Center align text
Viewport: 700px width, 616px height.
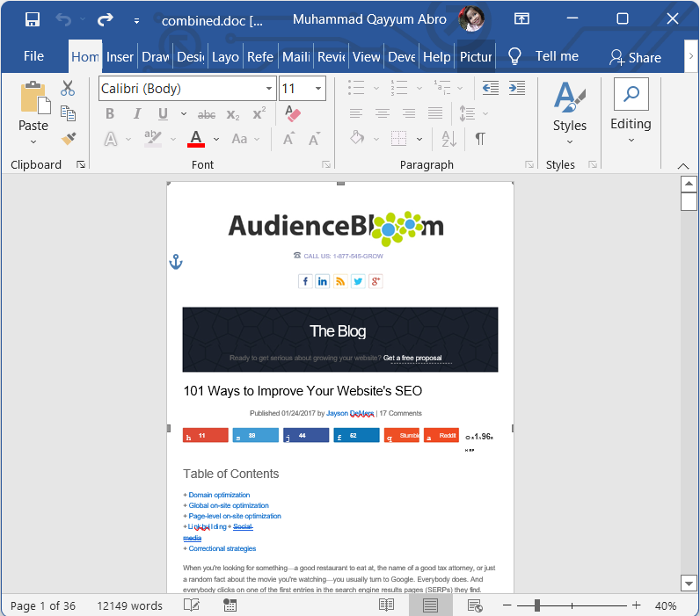pos(383,113)
